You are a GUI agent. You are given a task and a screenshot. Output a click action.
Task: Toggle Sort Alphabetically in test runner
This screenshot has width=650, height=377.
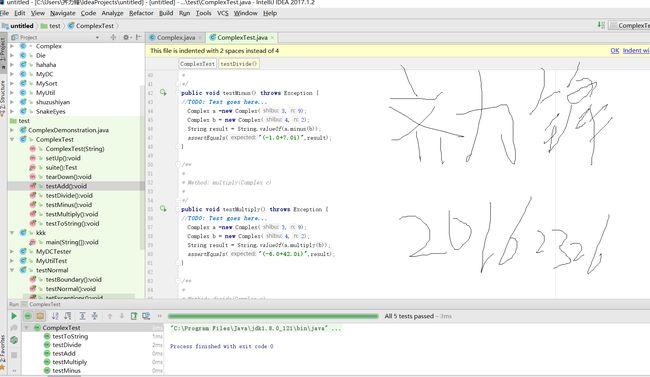click(55, 316)
